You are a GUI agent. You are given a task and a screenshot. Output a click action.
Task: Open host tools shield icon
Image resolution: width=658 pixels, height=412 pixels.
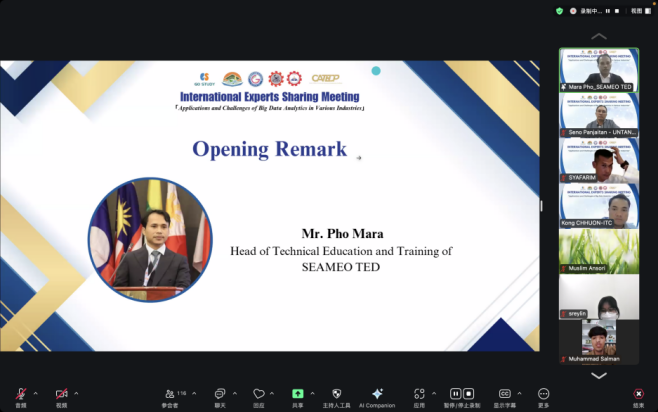pos(336,394)
